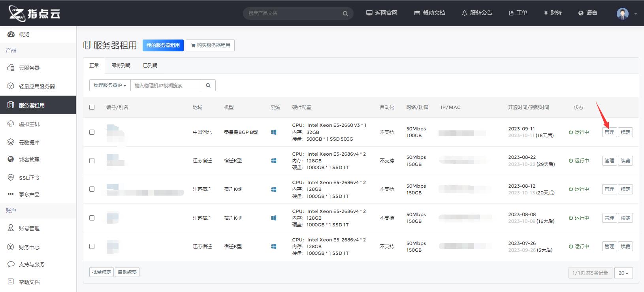This screenshot has height=292, width=644.
Task: Open the 语言 language menu
Action: (x=588, y=13)
